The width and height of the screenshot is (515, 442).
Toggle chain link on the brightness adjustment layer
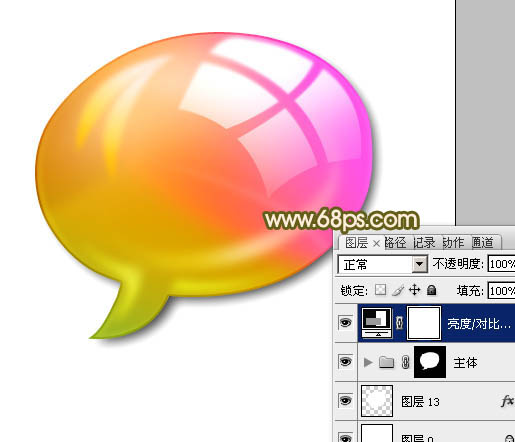click(x=399, y=323)
